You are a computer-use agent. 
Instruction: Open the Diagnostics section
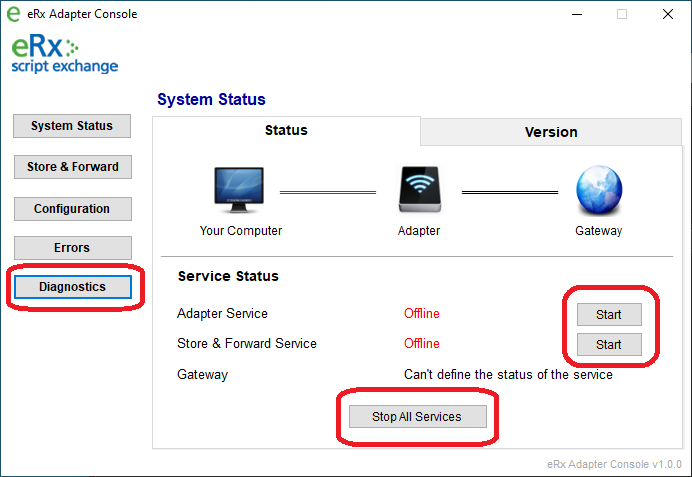[73, 287]
